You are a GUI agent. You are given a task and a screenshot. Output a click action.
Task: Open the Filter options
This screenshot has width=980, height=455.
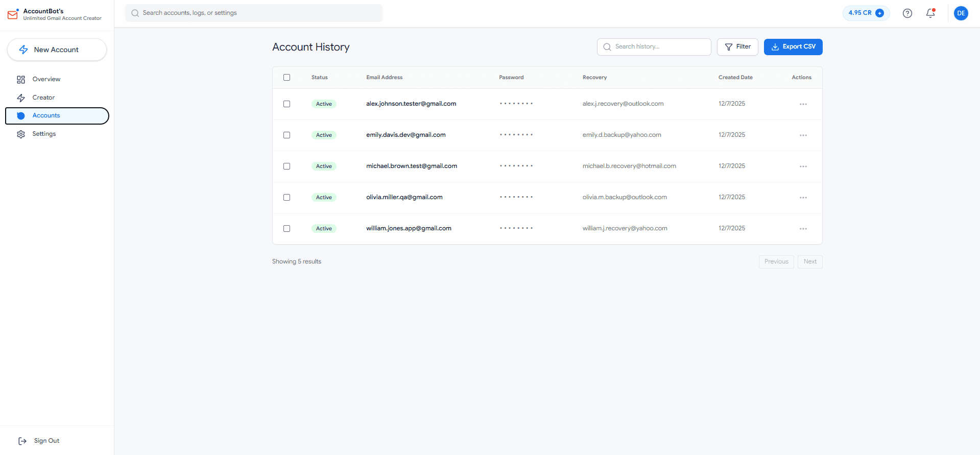click(737, 47)
